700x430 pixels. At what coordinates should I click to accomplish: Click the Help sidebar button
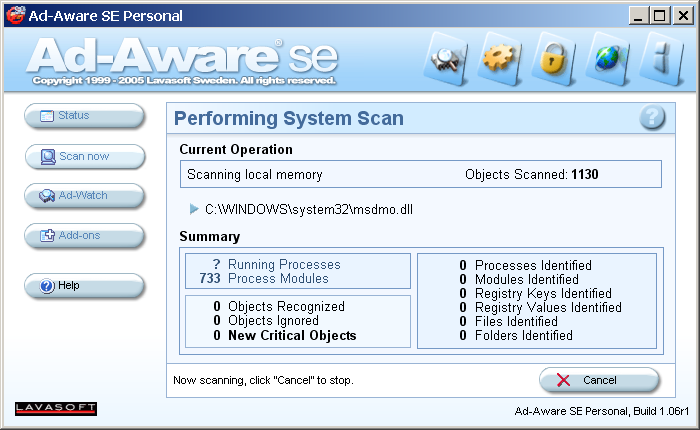click(84, 285)
